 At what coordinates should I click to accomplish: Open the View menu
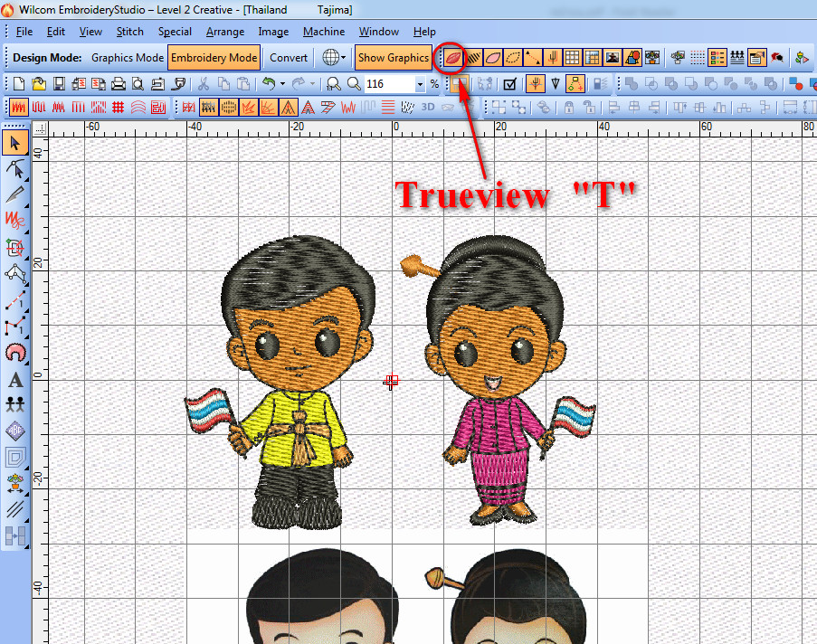pos(90,32)
